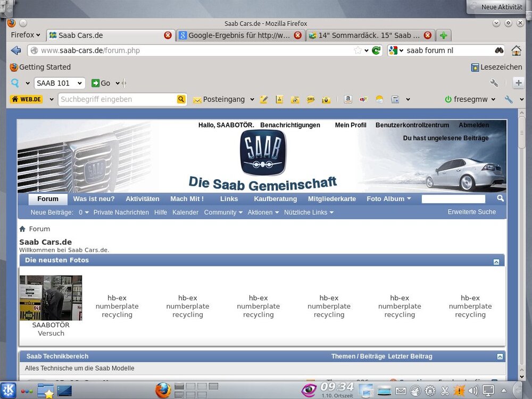Go to forum home via house icon
The image size is (532, 399).
[22, 229]
